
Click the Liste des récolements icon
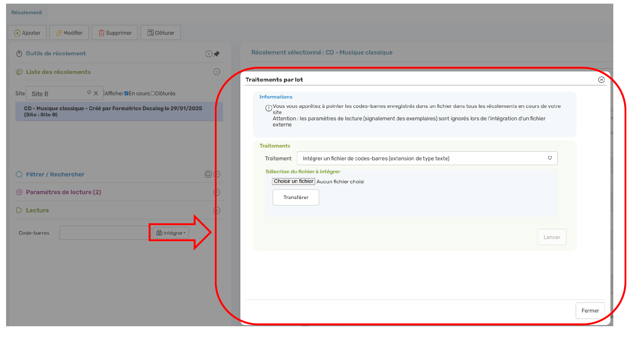point(19,72)
